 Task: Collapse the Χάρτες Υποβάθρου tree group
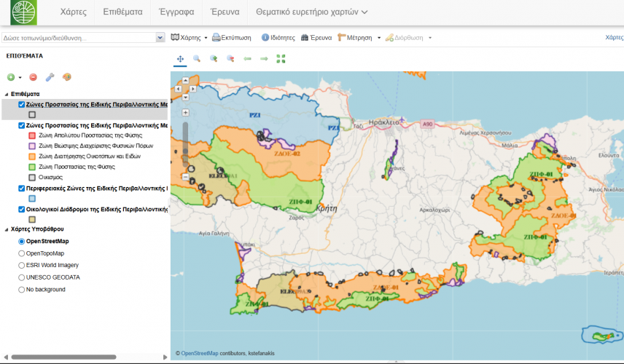(x=7, y=229)
